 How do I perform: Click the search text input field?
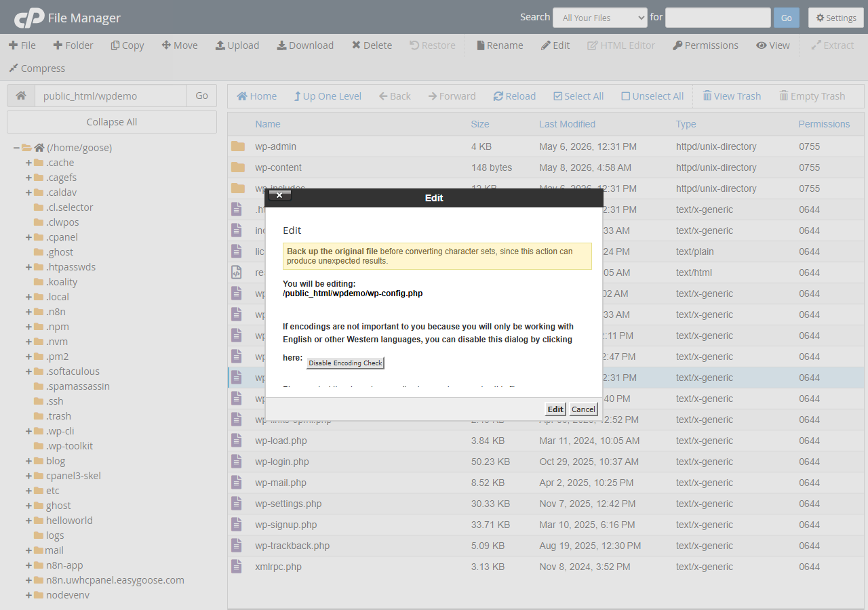pos(718,18)
